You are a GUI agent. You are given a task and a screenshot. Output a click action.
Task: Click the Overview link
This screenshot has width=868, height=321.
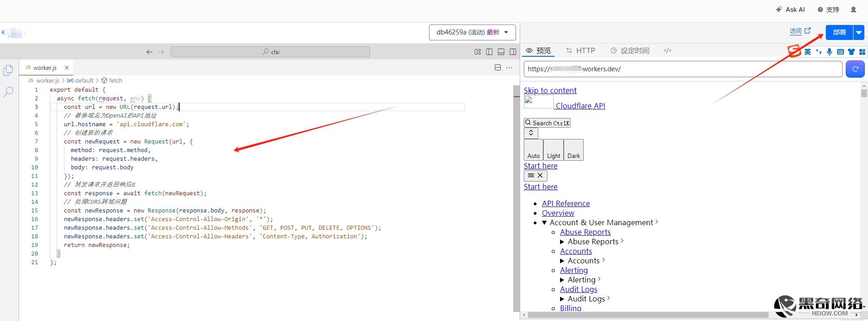[x=558, y=213]
